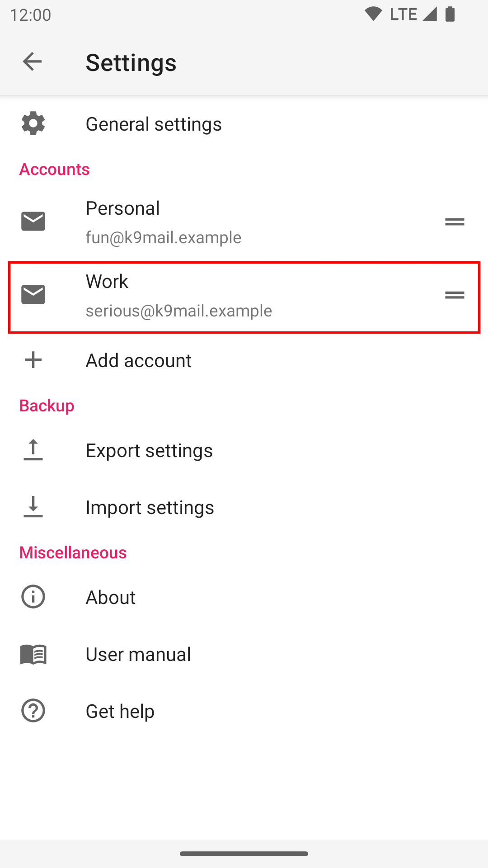Click the Import settings download icon
This screenshot has width=488, height=868.
[33, 506]
